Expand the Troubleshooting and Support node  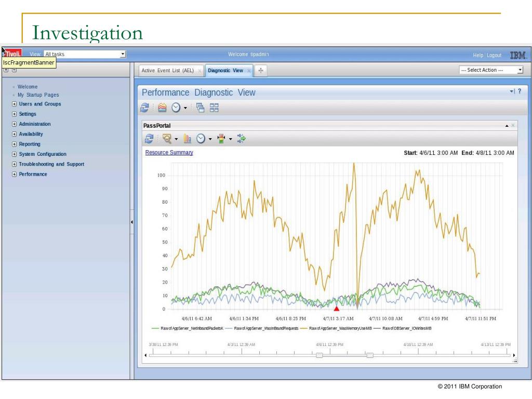(14, 164)
